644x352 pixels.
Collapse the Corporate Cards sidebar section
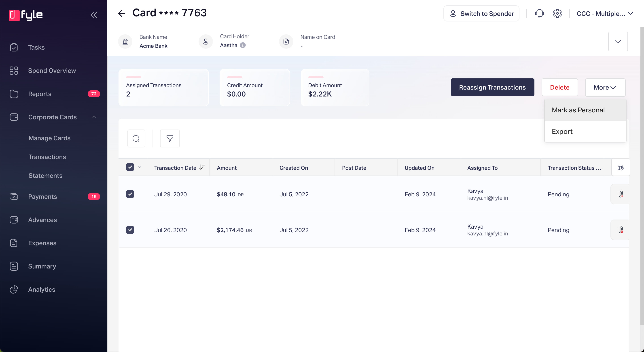coord(94,117)
